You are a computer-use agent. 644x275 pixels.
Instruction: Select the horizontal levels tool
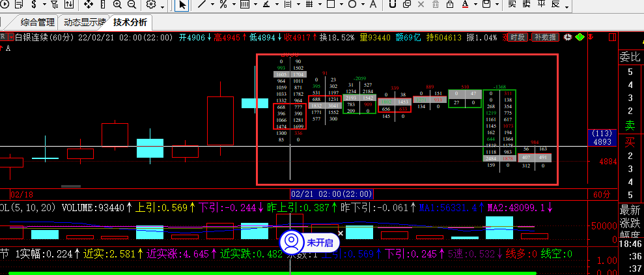tap(288, 5)
